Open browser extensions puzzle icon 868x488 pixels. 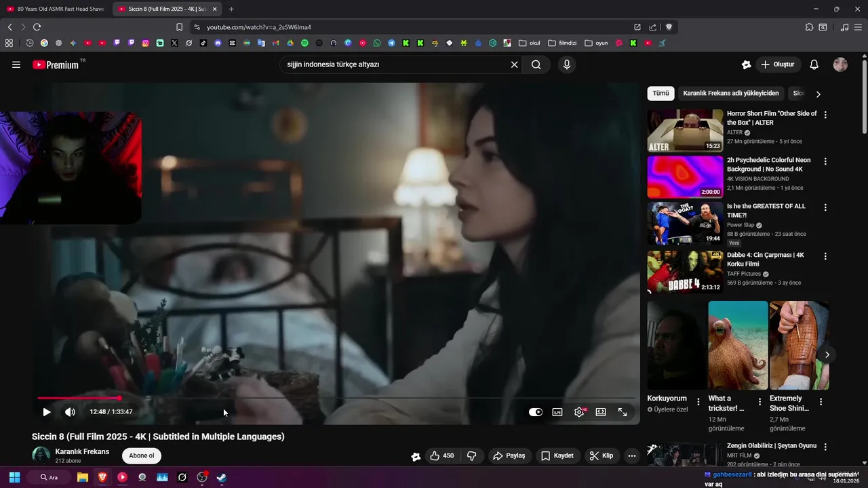(x=809, y=27)
